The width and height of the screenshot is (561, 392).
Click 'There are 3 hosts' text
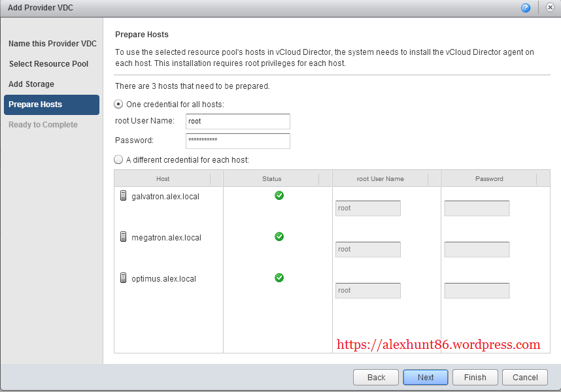192,86
